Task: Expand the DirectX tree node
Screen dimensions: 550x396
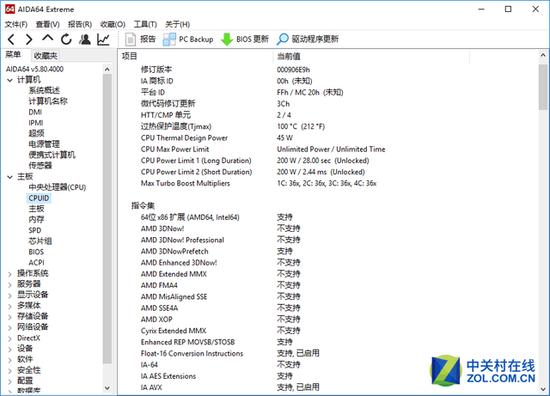Action: (10, 338)
